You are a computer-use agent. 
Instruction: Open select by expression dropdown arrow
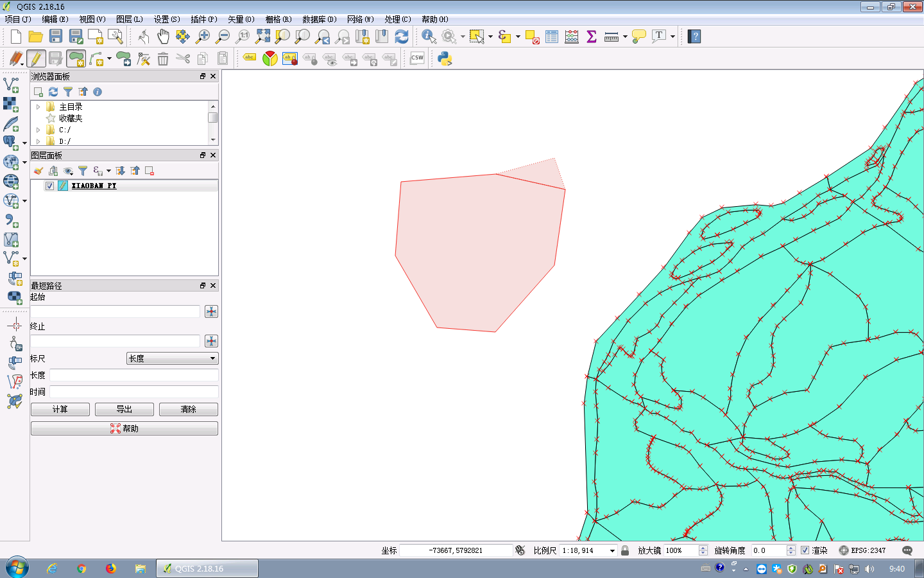pos(518,37)
